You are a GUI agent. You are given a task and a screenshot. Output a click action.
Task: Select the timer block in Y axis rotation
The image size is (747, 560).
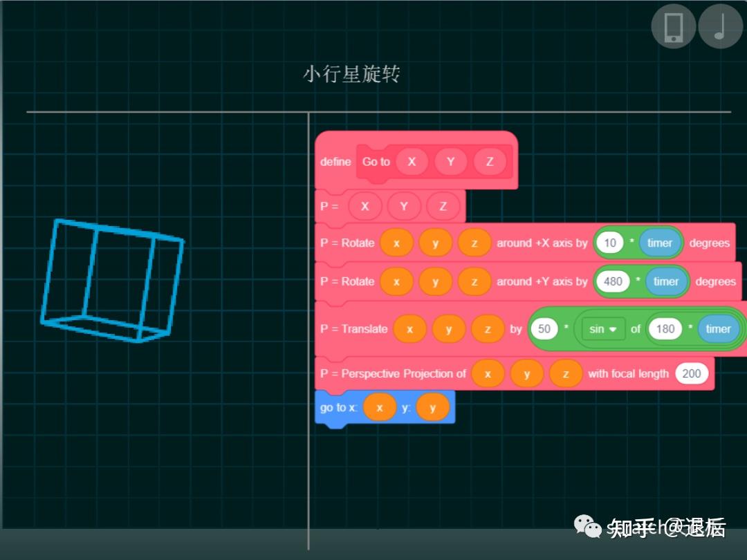666,281
